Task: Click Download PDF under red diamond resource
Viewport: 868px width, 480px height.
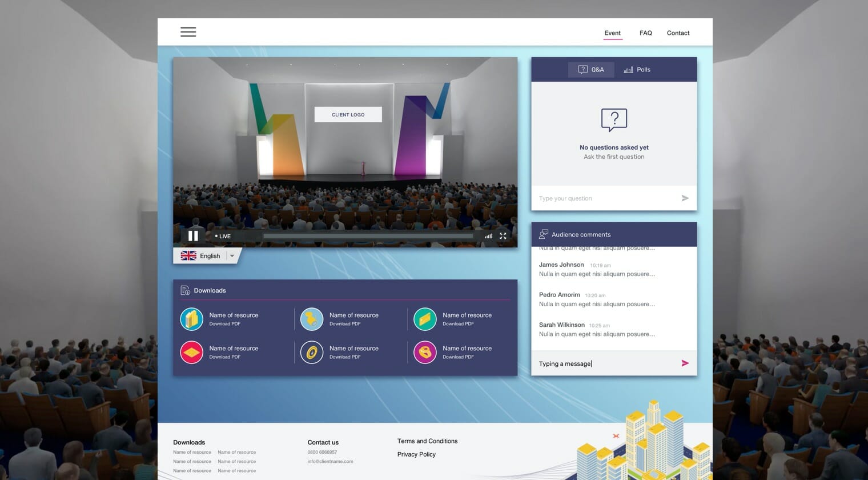Action: (224, 357)
